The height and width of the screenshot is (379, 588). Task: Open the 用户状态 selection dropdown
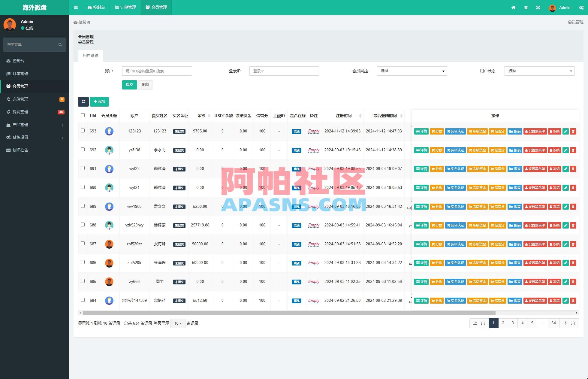point(539,71)
